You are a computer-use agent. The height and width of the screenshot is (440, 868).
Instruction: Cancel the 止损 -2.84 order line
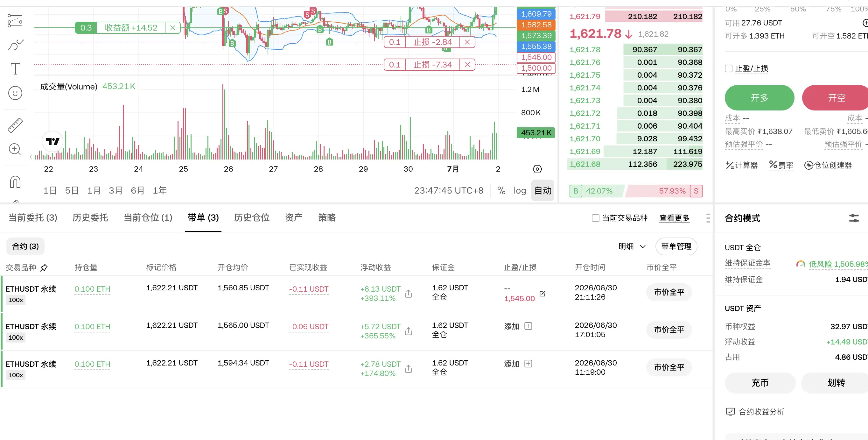tap(467, 42)
